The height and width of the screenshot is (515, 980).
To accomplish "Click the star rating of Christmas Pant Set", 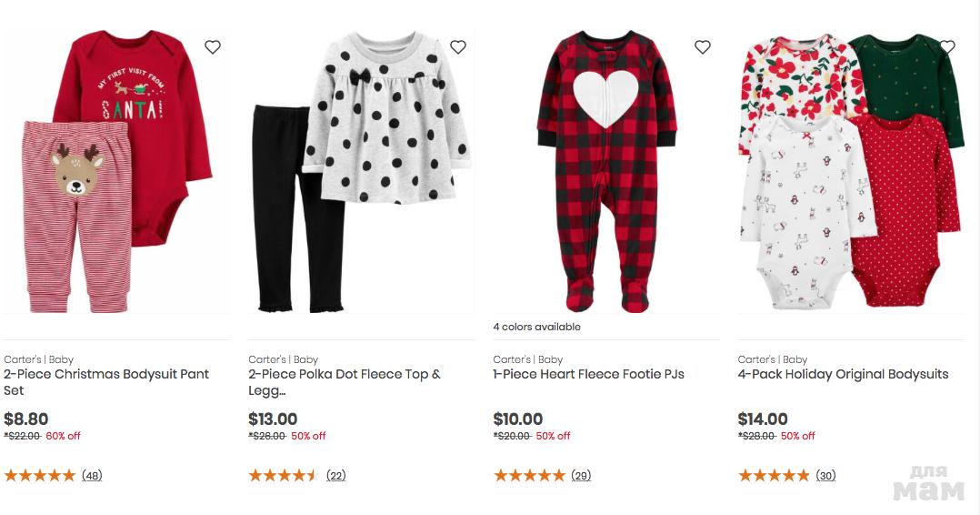I will pos(40,475).
